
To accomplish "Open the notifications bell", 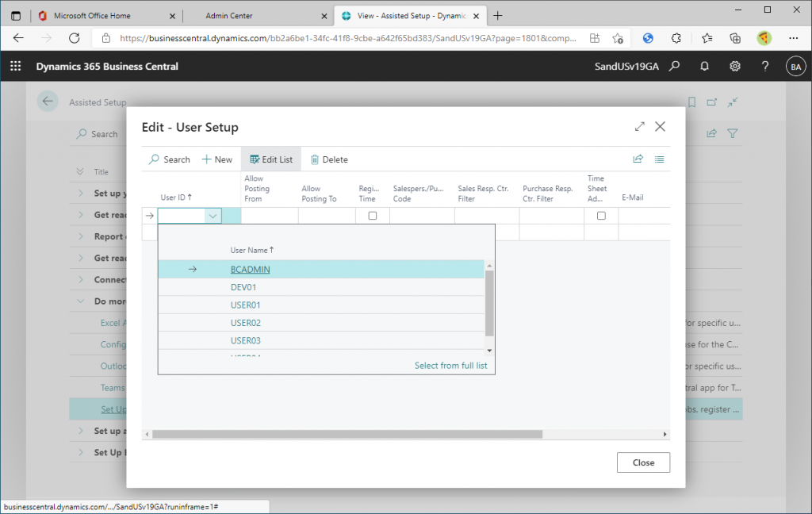I will pyautogui.click(x=704, y=66).
